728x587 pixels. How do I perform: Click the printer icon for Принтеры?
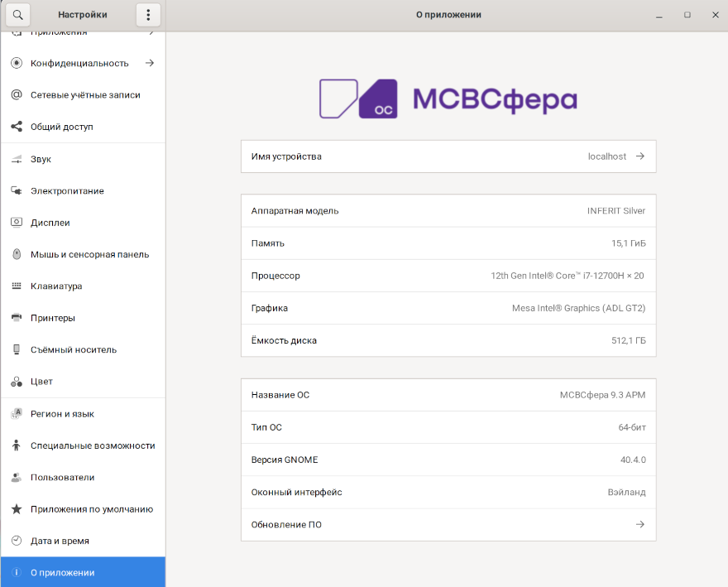click(x=17, y=318)
